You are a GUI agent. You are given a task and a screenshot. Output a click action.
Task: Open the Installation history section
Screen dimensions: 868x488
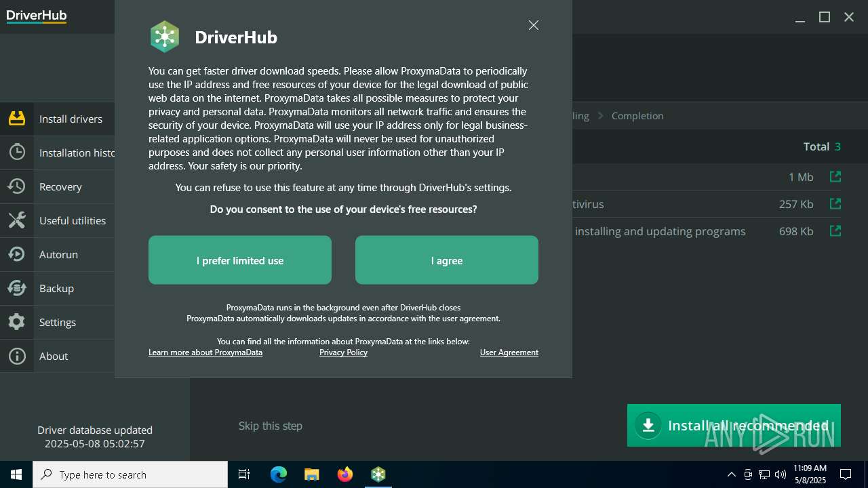[x=58, y=152]
